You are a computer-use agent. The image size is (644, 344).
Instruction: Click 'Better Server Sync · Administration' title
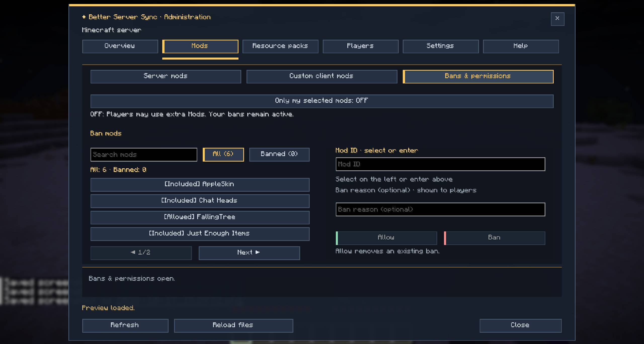click(x=149, y=17)
